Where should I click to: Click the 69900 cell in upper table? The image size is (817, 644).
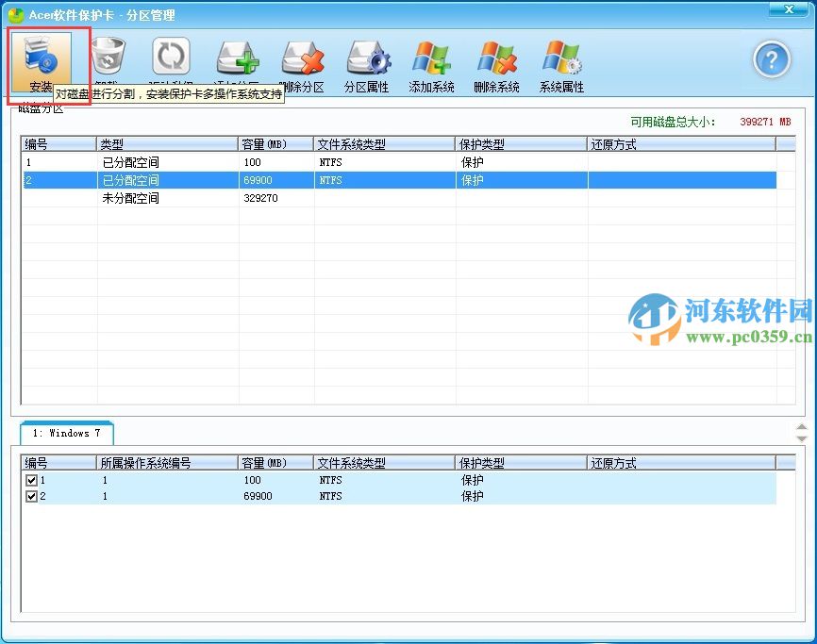click(x=258, y=180)
